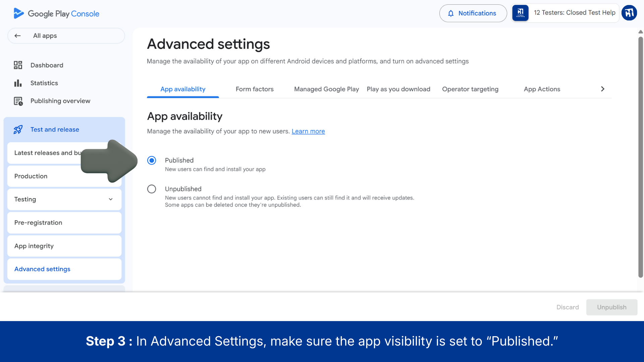This screenshot has width=644, height=362.
Task: Click the Publishing overview icon
Action: point(18,101)
